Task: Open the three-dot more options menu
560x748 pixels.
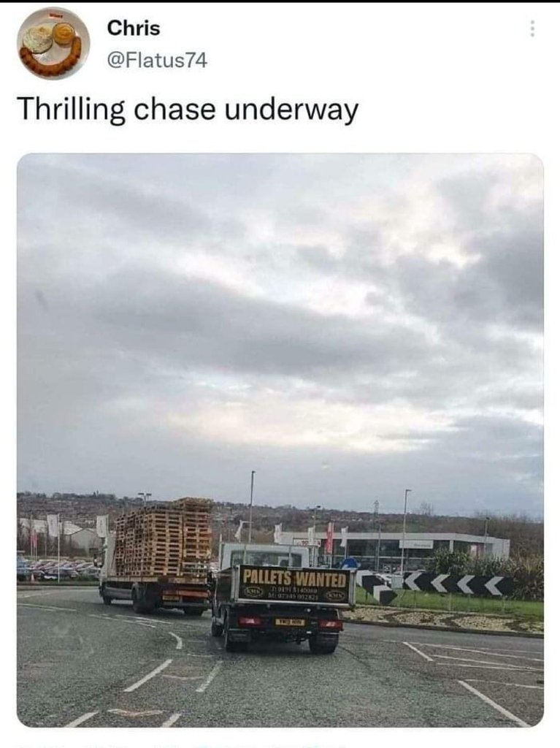Action: click(532, 28)
